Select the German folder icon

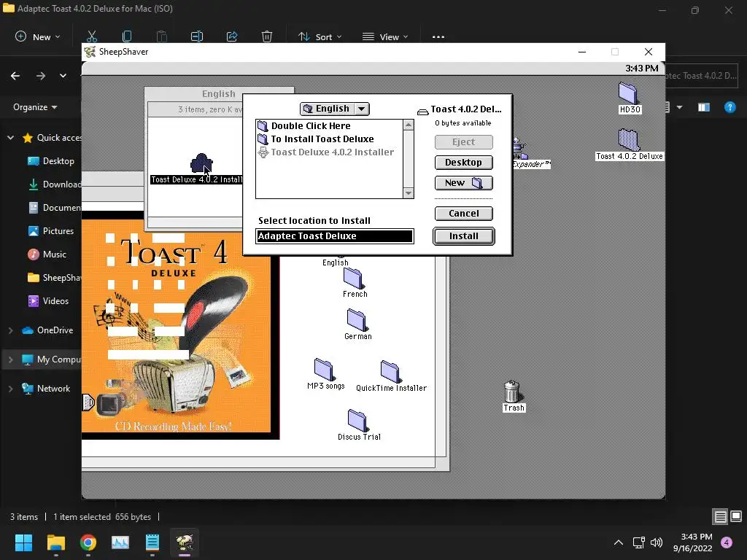(357, 320)
